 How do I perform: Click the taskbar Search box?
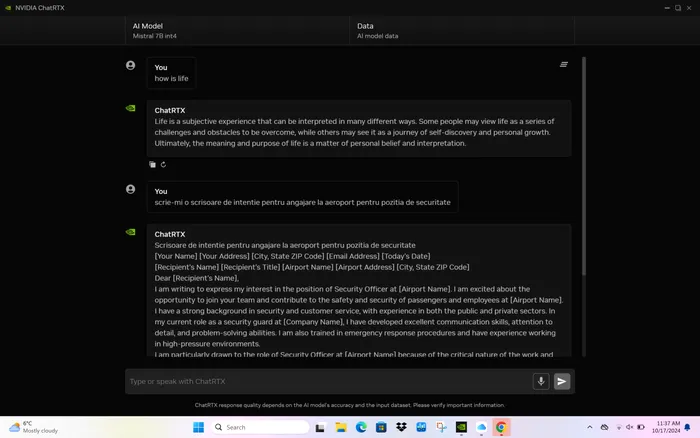click(261, 427)
